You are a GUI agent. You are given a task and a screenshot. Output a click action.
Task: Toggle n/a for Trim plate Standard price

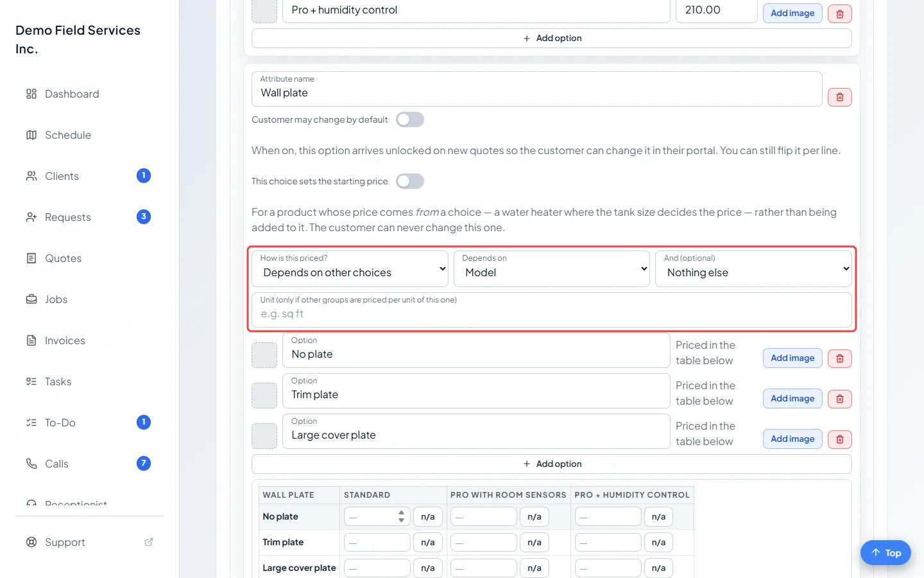(428, 542)
